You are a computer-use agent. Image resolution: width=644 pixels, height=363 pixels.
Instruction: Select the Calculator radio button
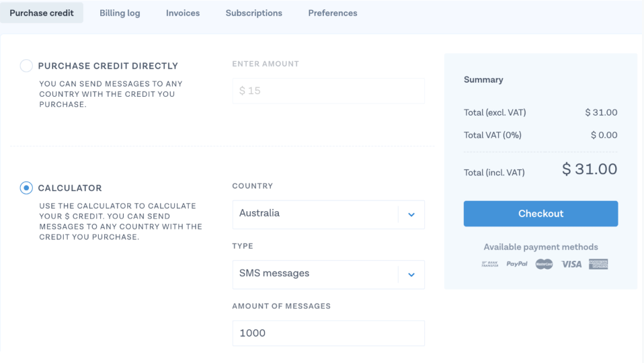26,188
